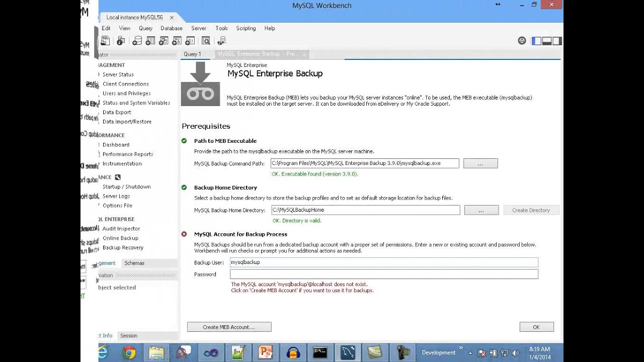This screenshot has width=644, height=362.
Task: Switch to the Session tab
Action: (128, 335)
